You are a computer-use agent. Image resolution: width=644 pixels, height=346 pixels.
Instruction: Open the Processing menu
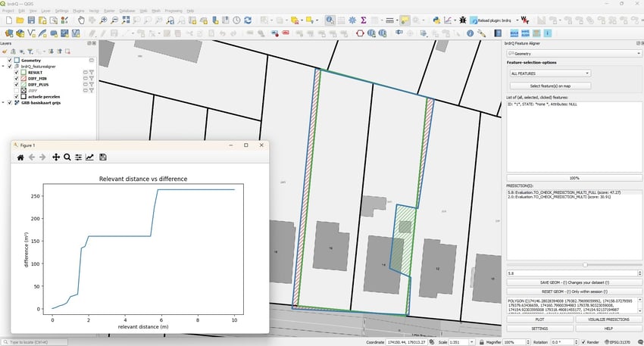tap(174, 11)
